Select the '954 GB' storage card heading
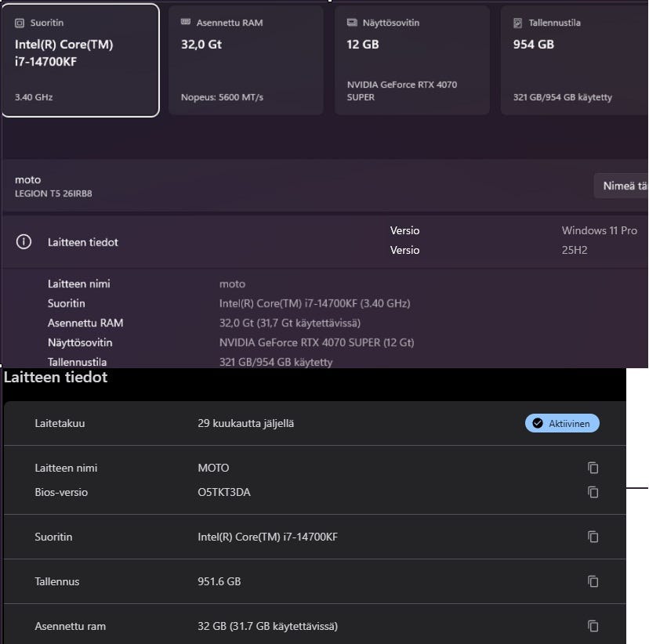The width and height of the screenshot is (649, 644). (x=534, y=44)
